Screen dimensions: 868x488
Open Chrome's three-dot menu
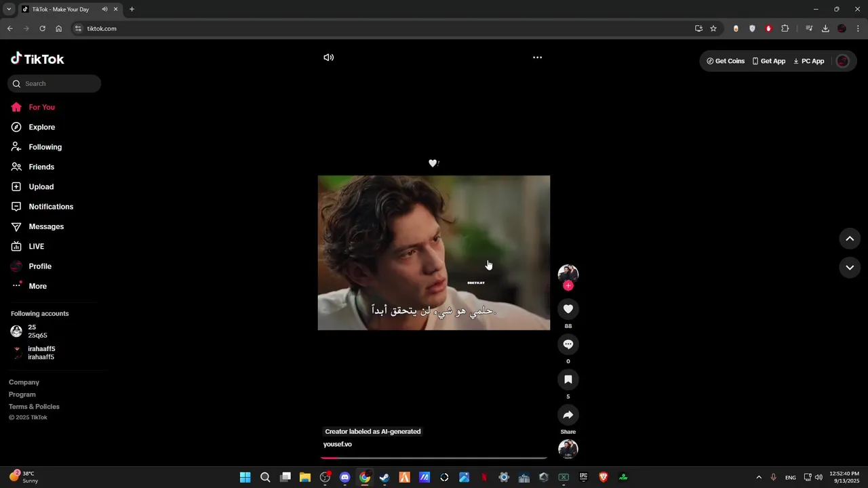coord(859,28)
